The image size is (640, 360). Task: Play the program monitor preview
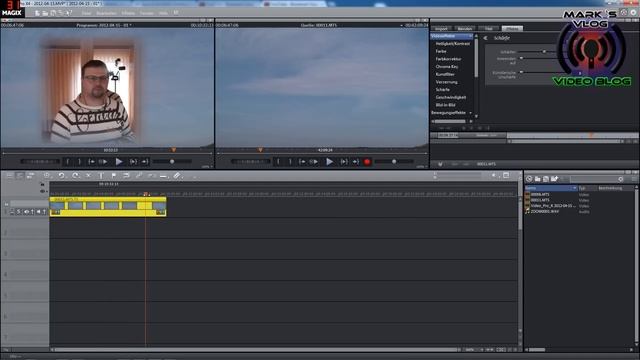tap(119, 162)
